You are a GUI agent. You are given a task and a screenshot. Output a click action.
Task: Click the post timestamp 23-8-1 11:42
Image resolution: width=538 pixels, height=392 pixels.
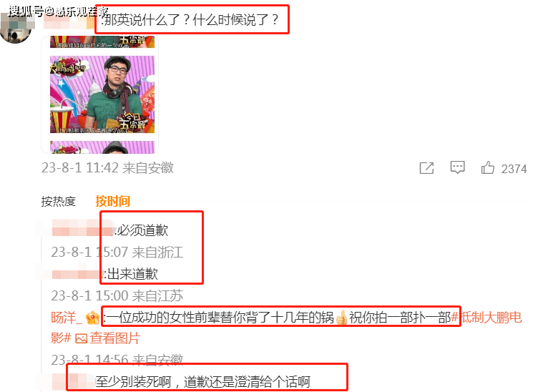tap(80, 168)
